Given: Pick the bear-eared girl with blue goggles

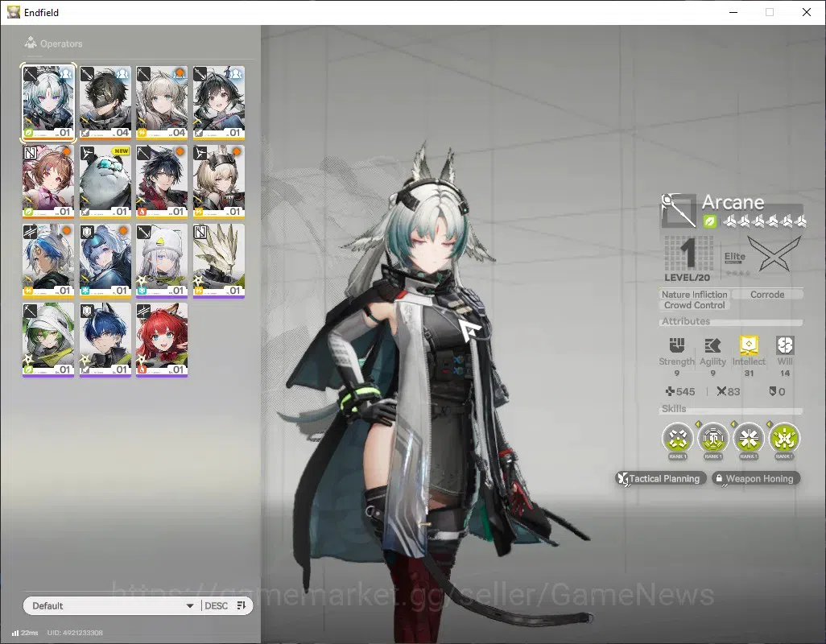Looking at the screenshot, I should [x=105, y=261].
